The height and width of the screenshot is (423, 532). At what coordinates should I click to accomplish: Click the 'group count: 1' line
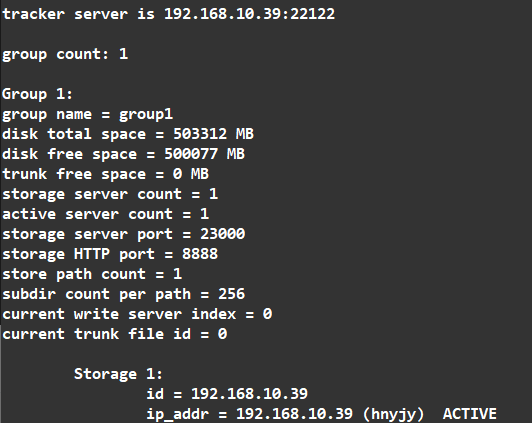point(65,54)
